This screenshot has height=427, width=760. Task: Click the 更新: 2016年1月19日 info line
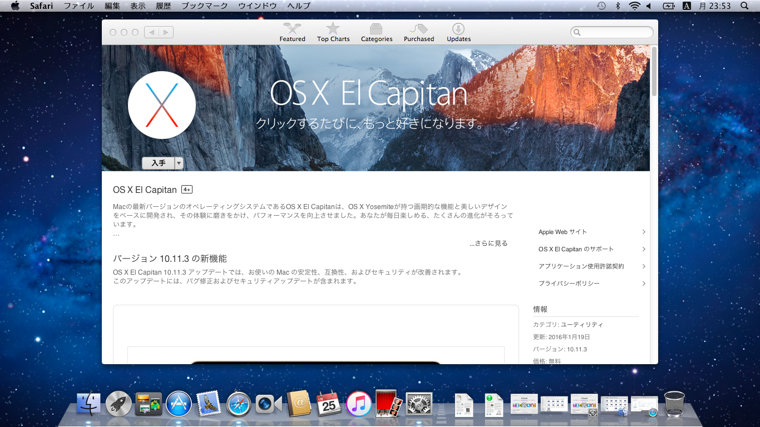point(561,337)
